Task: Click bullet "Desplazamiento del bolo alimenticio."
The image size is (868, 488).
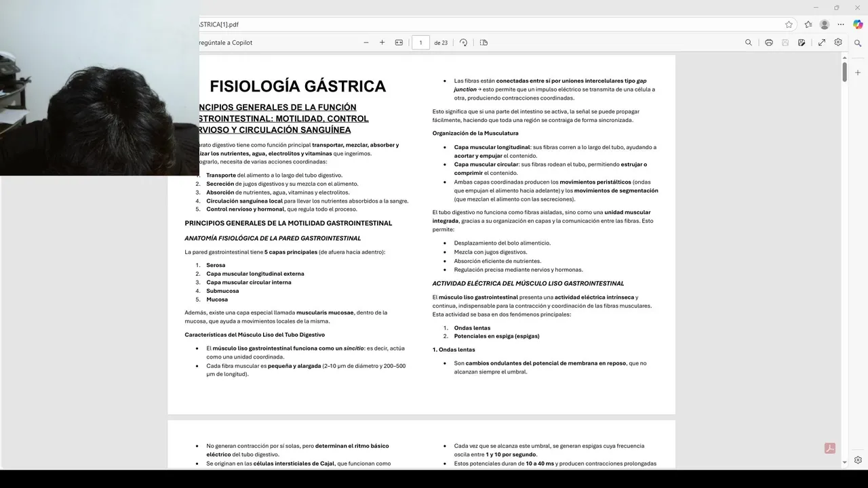Action: coord(502,243)
